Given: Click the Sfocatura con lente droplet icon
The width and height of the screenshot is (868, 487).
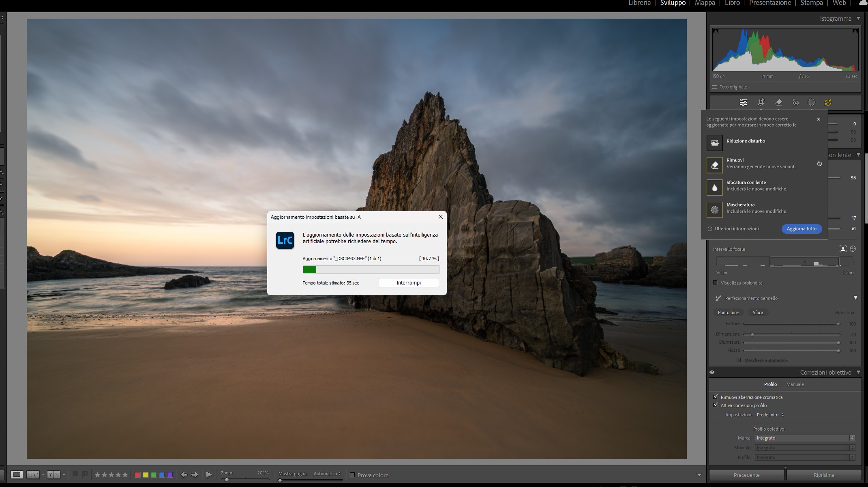Looking at the screenshot, I should click(x=714, y=187).
